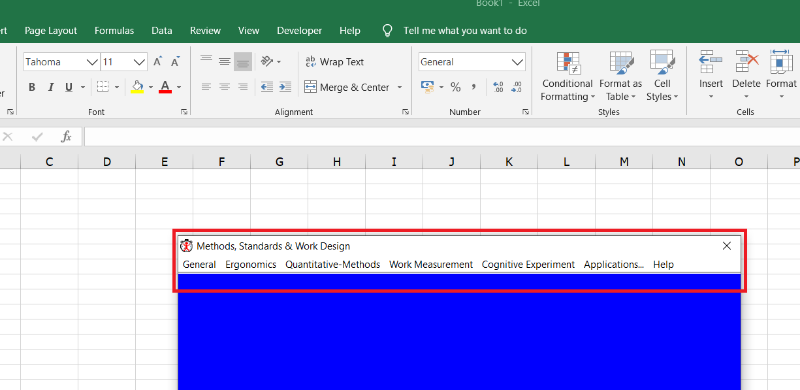Open Fill Color dropdown arrow

[x=151, y=87]
